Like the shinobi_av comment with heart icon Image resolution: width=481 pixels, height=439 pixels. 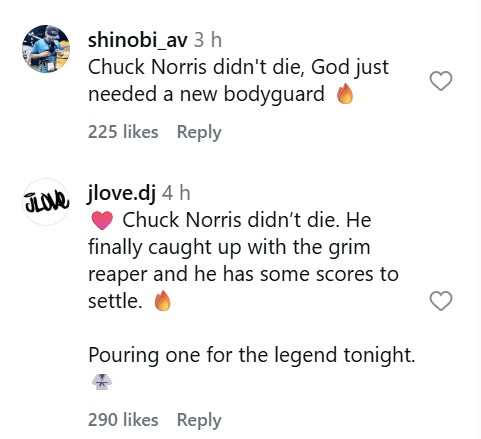pos(441,81)
